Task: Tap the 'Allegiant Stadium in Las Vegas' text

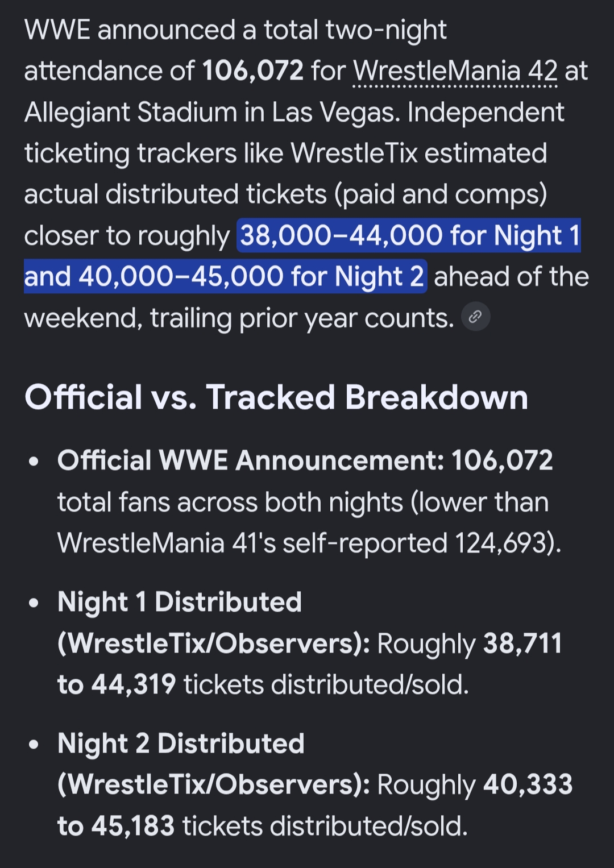Action: [212, 113]
